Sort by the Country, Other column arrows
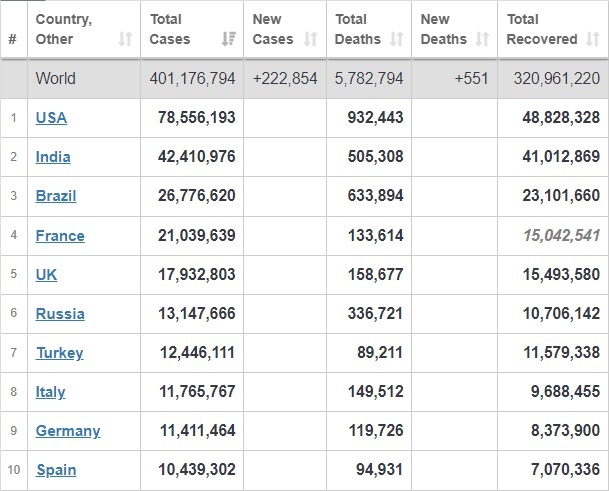 [125, 39]
